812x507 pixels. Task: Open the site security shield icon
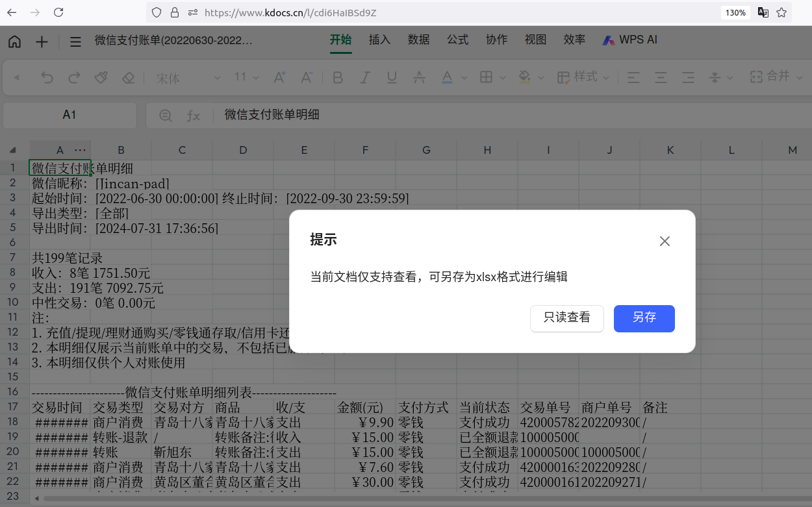click(156, 12)
